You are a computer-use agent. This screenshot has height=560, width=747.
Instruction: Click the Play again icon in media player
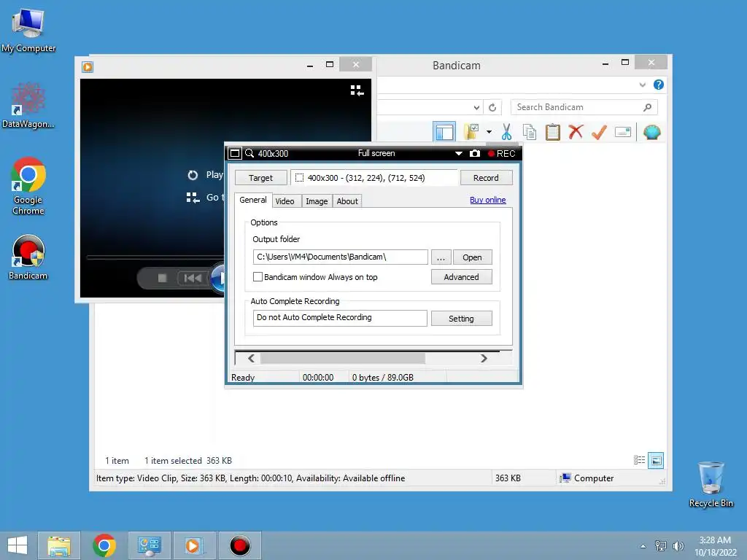[193, 175]
